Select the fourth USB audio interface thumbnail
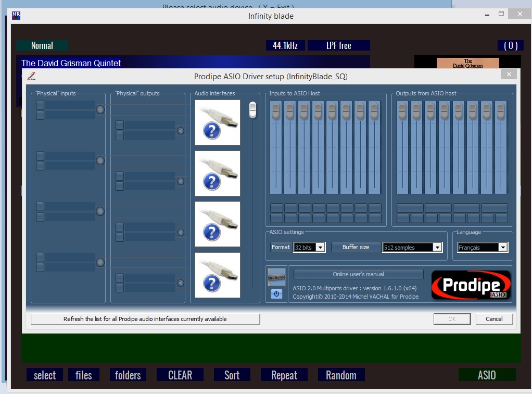Viewport: 532px width, 394px height. coord(218,275)
